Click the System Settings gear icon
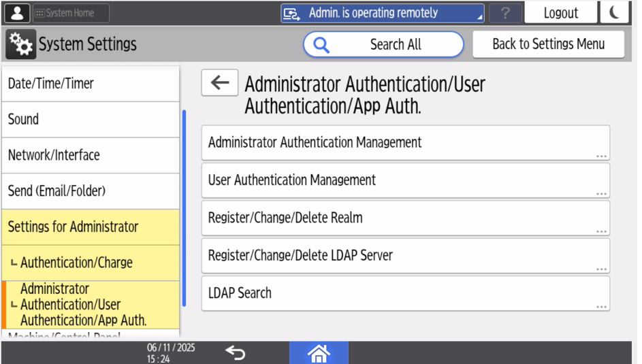Image resolution: width=642 pixels, height=364 pixels. (20, 45)
